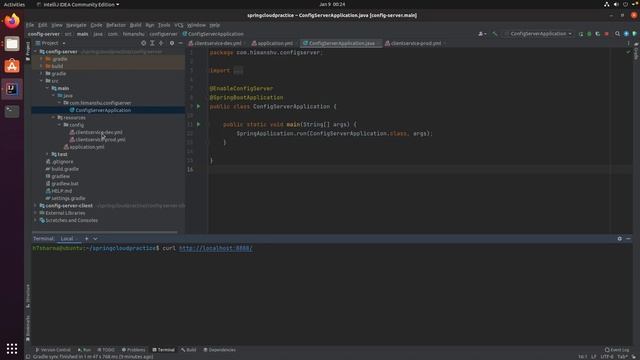Open Project view type dropdown
Screen dimensions: 640x360
tap(53, 43)
